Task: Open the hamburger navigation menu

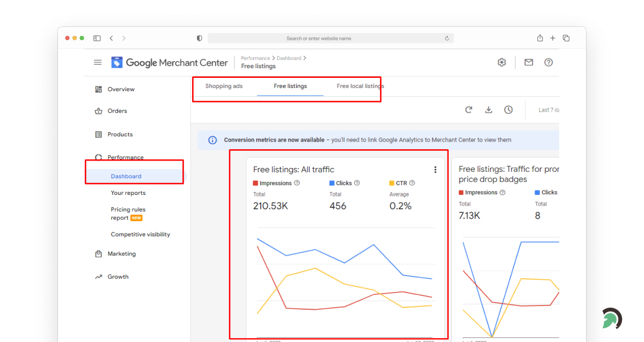Action: coord(98,62)
